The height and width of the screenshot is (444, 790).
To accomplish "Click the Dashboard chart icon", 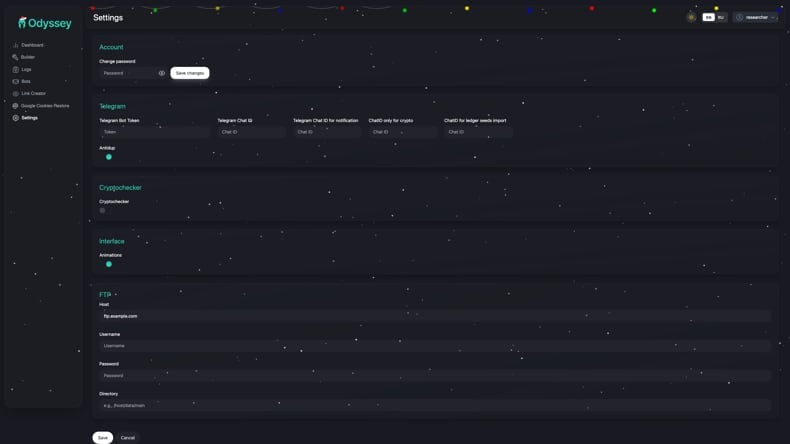I will pos(16,45).
